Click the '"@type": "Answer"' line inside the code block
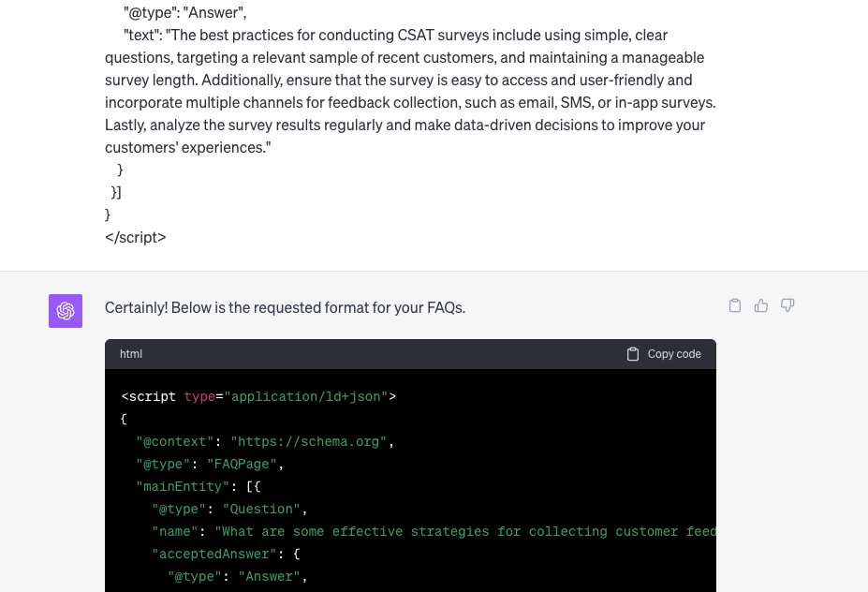868x592 pixels. tap(238, 576)
